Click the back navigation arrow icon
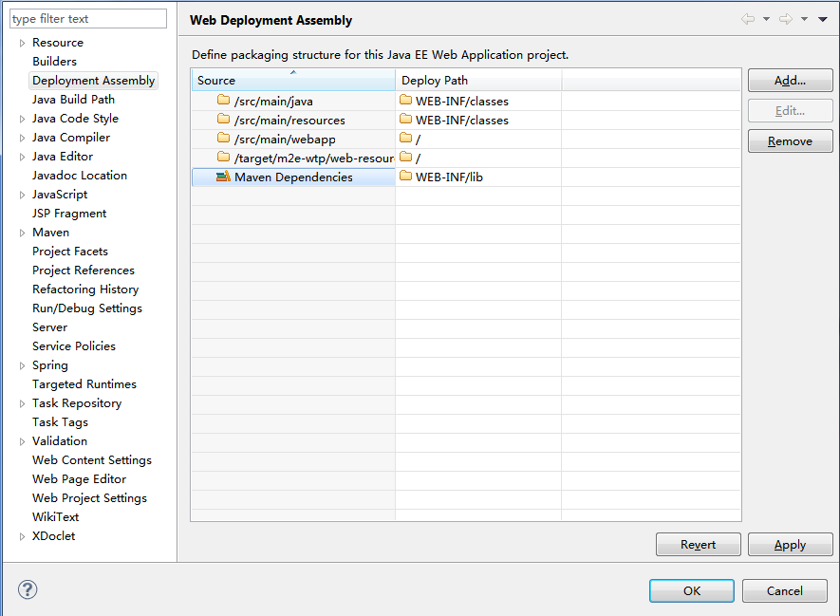The height and width of the screenshot is (616, 840). click(748, 20)
